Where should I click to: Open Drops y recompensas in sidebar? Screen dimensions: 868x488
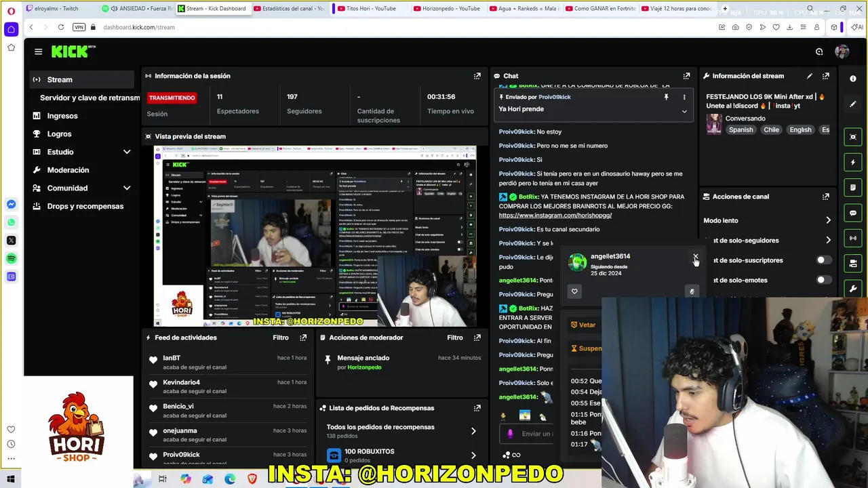[85, 206]
